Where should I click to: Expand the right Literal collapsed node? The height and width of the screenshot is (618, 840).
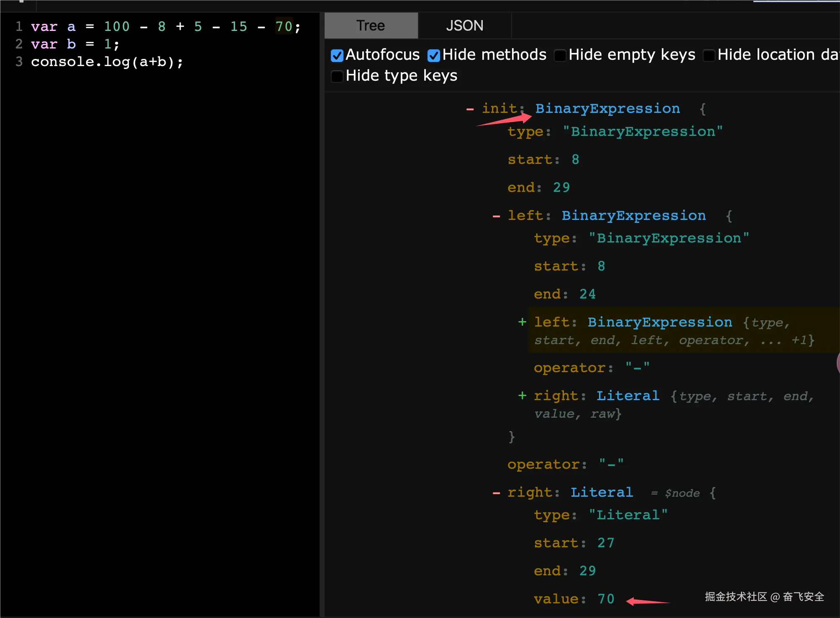[x=522, y=396]
